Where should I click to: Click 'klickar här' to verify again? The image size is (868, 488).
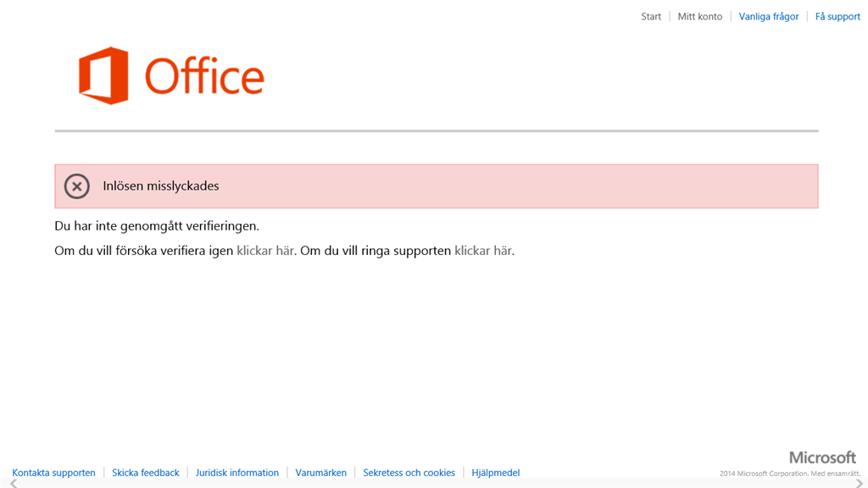pos(265,251)
